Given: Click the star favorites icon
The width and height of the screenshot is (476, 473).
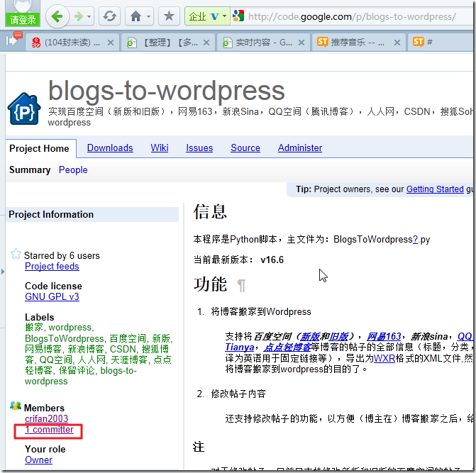Looking at the screenshot, I should [x=169, y=16].
